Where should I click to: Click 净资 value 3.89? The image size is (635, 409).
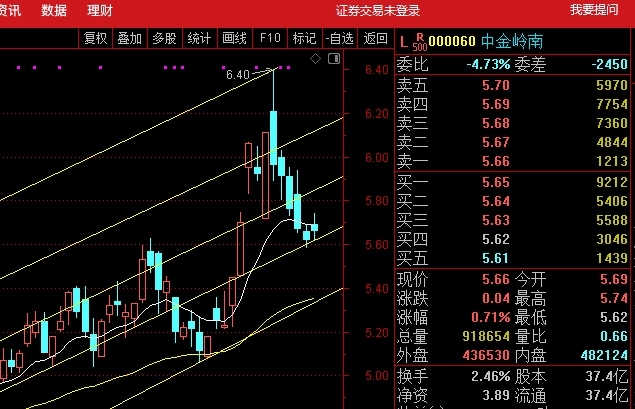(x=496, y=395)
